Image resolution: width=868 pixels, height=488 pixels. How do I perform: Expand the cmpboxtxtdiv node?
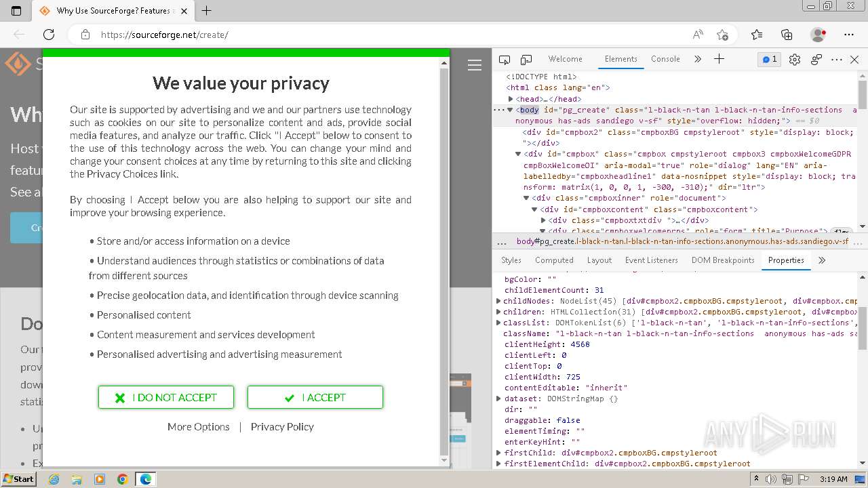click(x=543, y=220)
